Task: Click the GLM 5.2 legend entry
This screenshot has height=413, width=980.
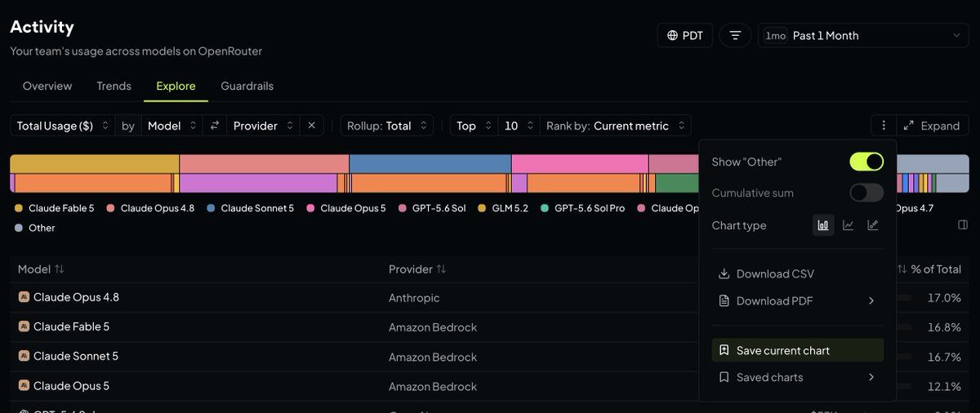Action: 504,208
